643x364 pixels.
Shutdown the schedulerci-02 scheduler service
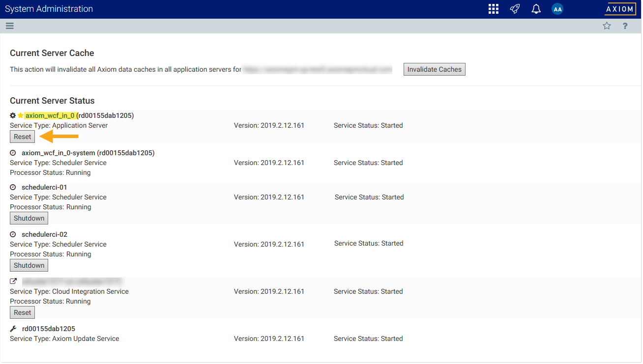click(29, 265)
